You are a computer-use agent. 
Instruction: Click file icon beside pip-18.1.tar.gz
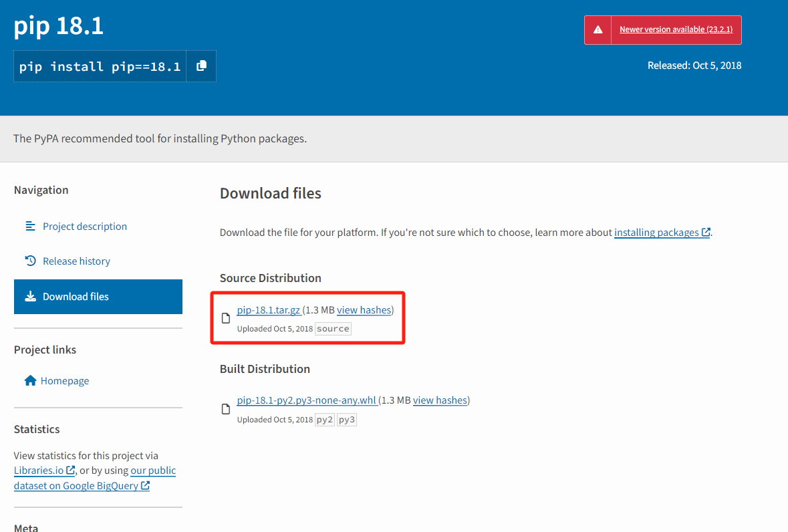point(226,318)
